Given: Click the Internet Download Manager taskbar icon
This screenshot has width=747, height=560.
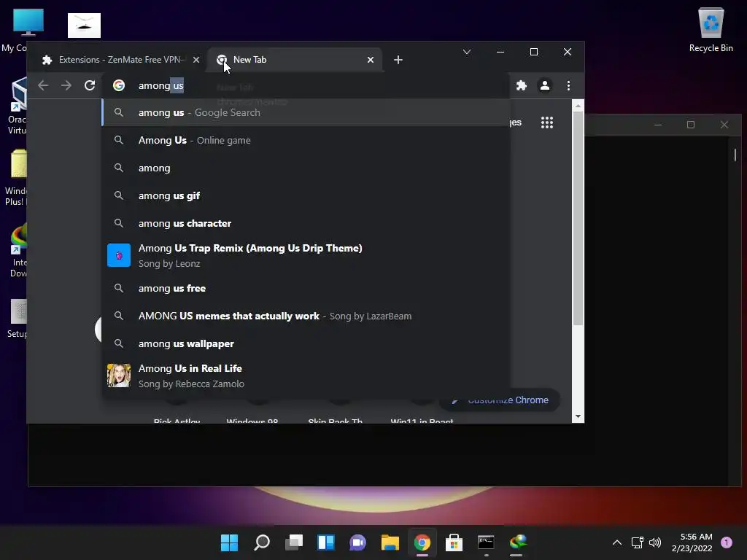Looking at the screenshot, I should 519,542.
